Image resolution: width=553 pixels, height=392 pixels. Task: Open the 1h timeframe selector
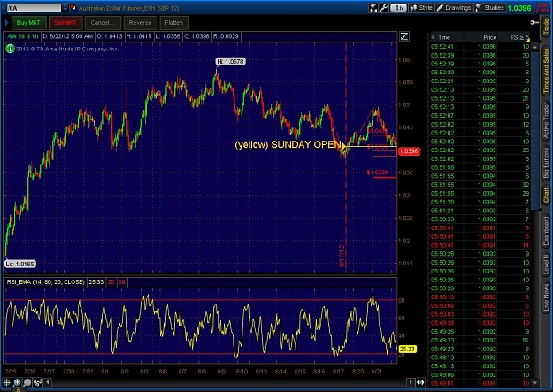click(398, 7)
